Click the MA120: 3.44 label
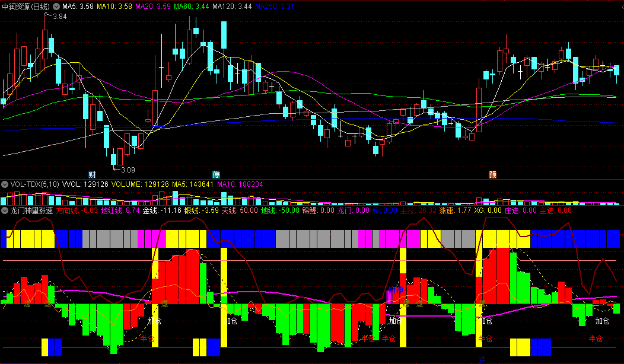 click(x=232, y=7)
